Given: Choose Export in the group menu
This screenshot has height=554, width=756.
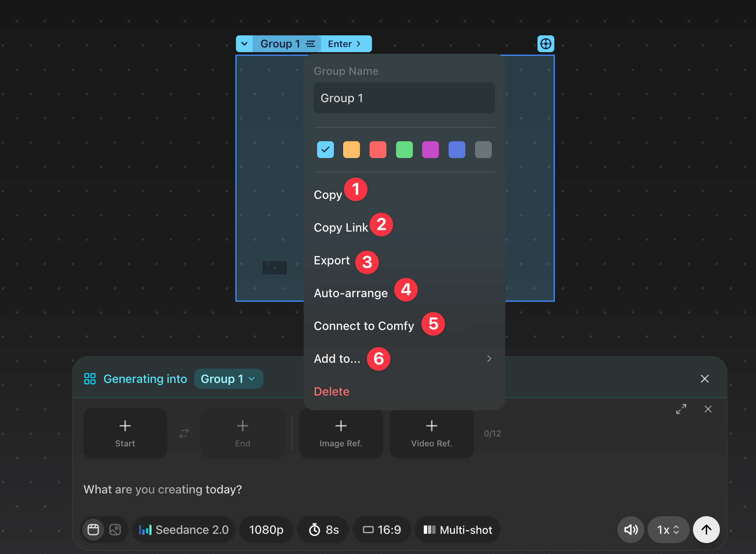Looking at the screenshot, I should pos(332,260).
